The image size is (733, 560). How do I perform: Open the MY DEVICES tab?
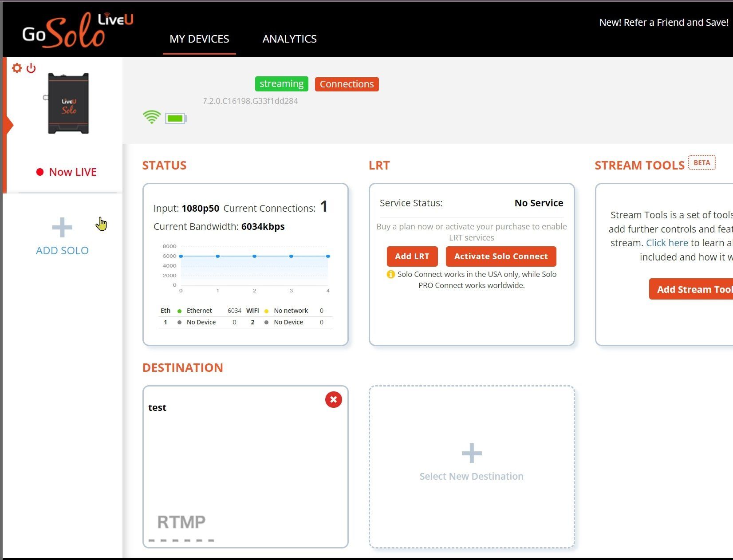pos(199,39)
